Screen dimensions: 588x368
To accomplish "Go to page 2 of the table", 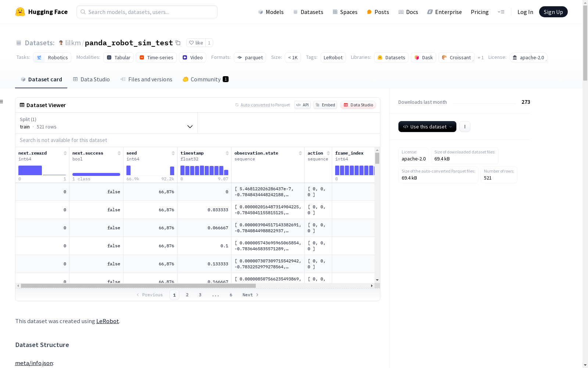I will tap(187, 295).
